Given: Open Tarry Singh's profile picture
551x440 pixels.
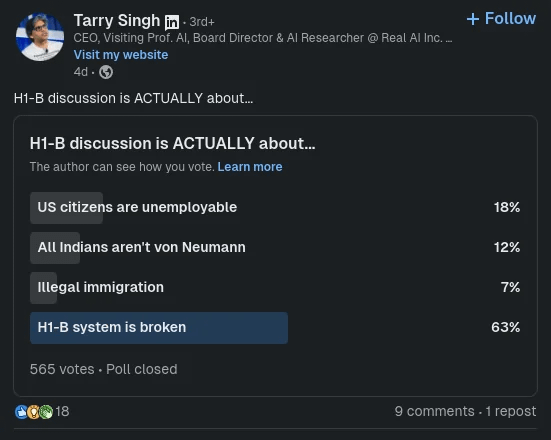Looking at the screenshot, I should click(x=40, y=37).
